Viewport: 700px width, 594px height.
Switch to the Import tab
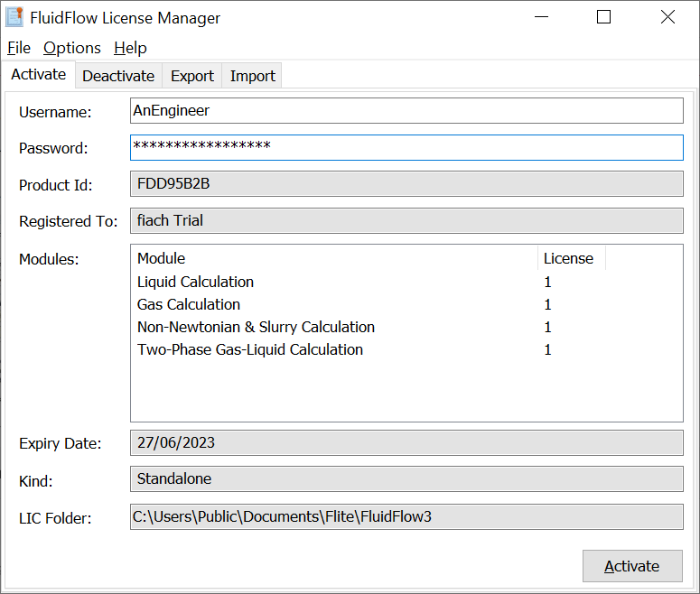252,76
